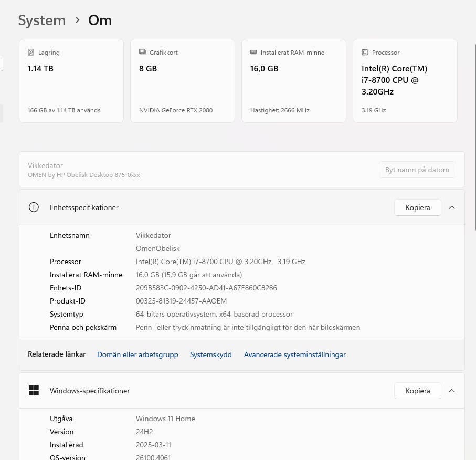This screenshot has height=460, width=476.
Task: Click the Grafikkort graphics card icon
Action: point(142,53)
